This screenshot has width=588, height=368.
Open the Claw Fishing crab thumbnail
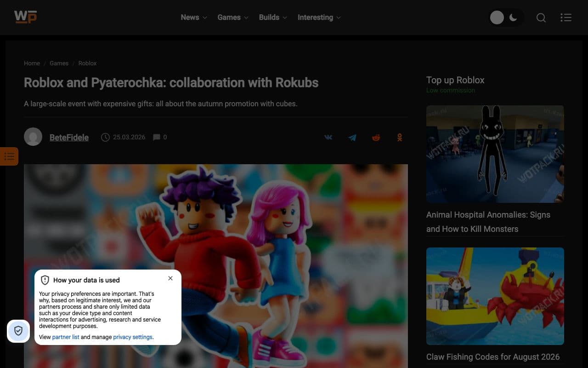[495, 296]
